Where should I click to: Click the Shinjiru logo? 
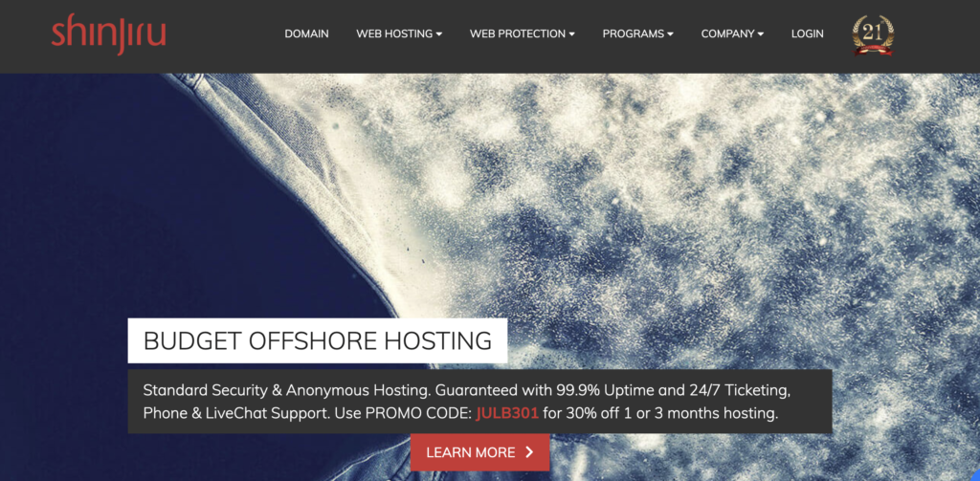coord(109,34)
